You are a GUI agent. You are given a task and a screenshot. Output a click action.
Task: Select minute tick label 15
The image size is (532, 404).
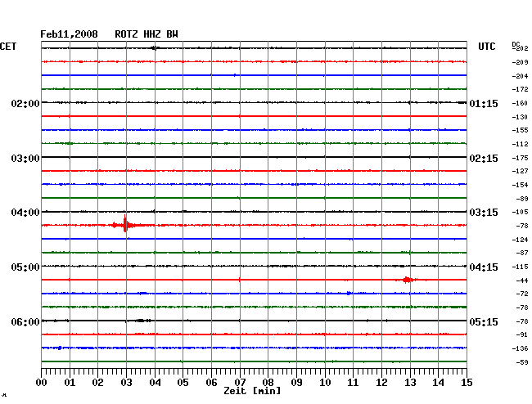pos(467,382)
